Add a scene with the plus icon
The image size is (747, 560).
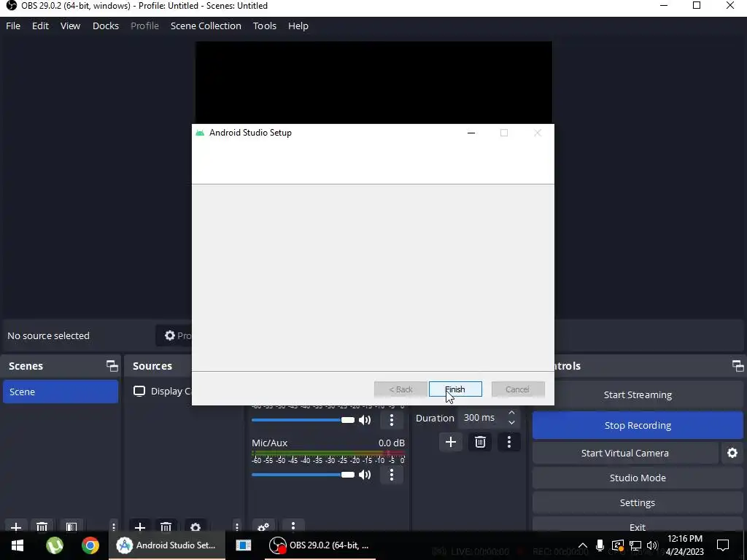click(x=16, y=526)
